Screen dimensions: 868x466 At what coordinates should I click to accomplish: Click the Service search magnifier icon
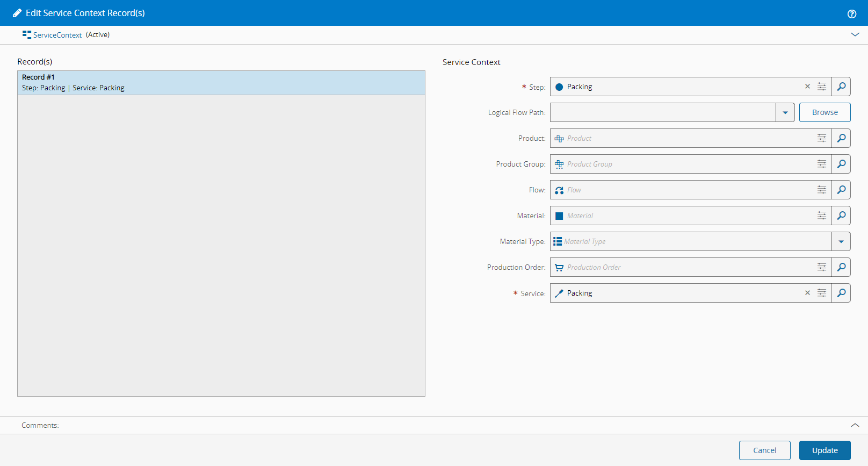point(841,293)
